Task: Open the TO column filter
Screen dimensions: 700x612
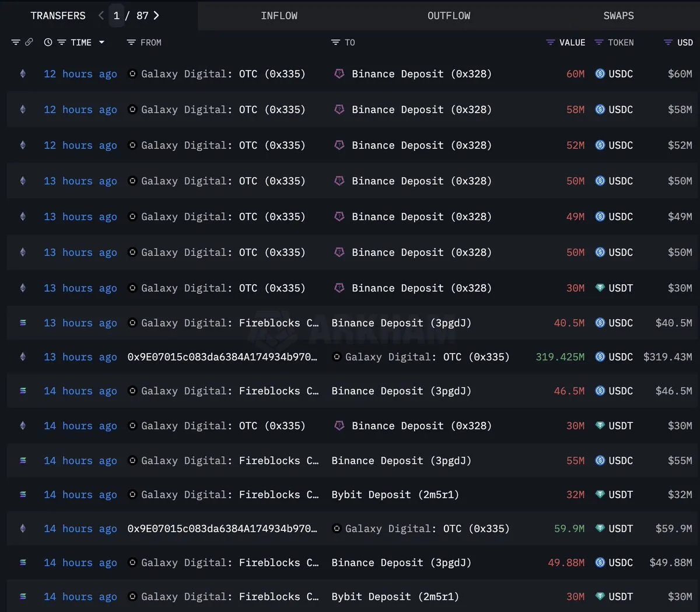Action: (335, 42)
